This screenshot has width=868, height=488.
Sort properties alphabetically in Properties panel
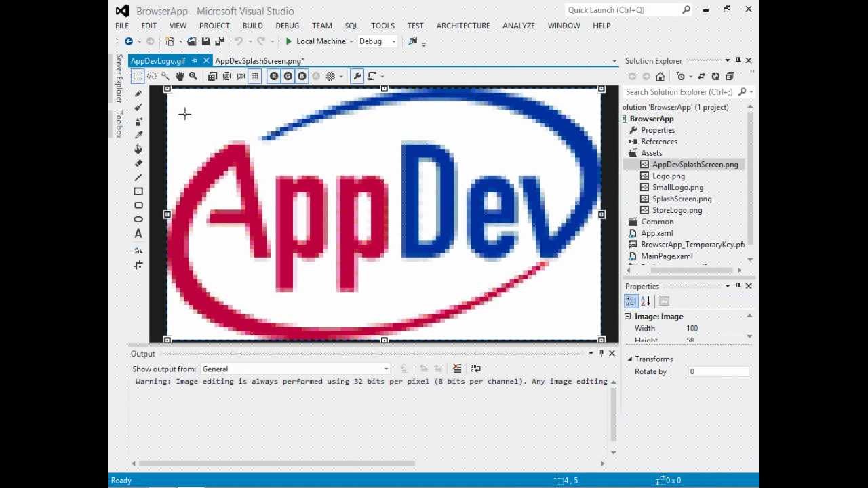coord(646,302)
